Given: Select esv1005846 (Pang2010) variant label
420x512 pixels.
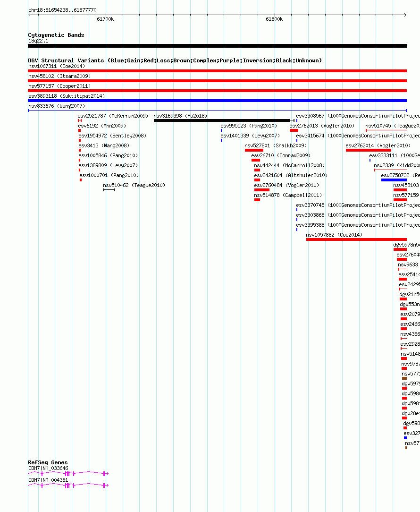Looking at the screenshot, I should [108, 155].
